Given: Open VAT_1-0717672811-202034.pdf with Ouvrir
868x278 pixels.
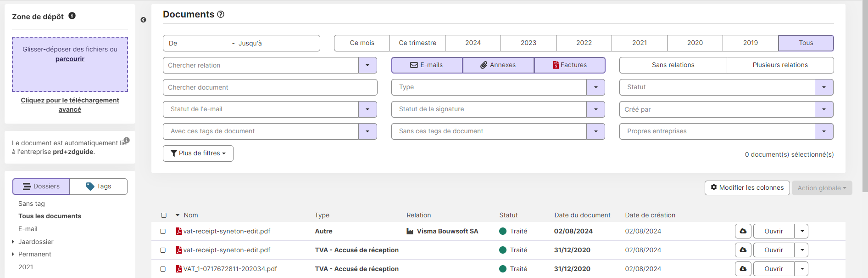Looking at the screenshot, I should tap(773, 269).
